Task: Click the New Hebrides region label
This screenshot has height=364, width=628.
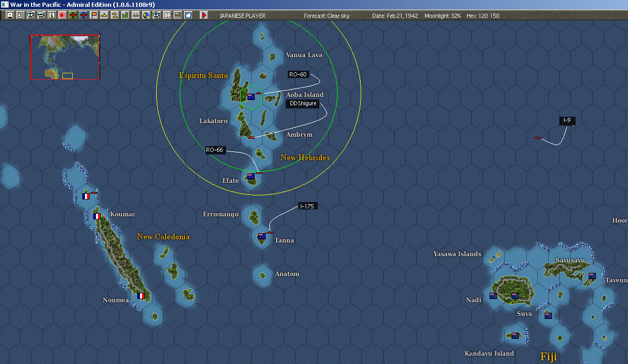Action: [x=305, y=158]
